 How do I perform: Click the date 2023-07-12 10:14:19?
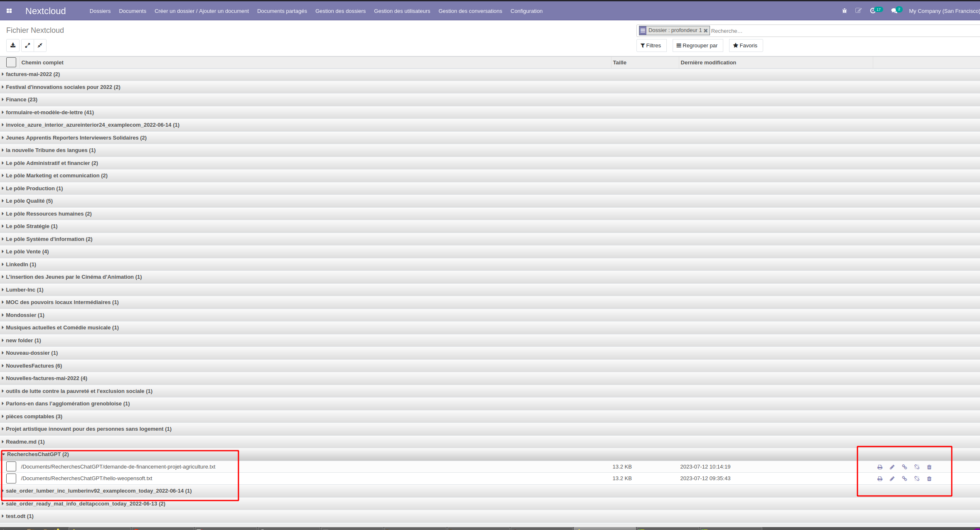coord(705,467)
